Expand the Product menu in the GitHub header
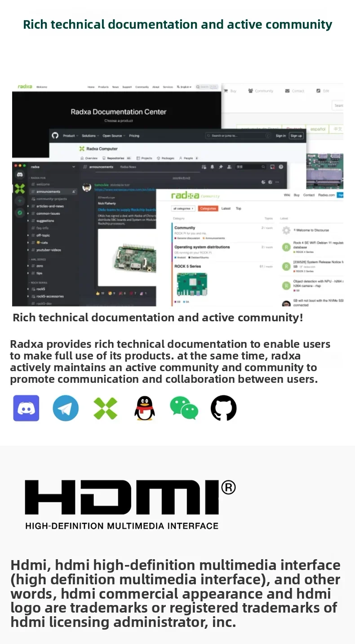 [71, 136]
